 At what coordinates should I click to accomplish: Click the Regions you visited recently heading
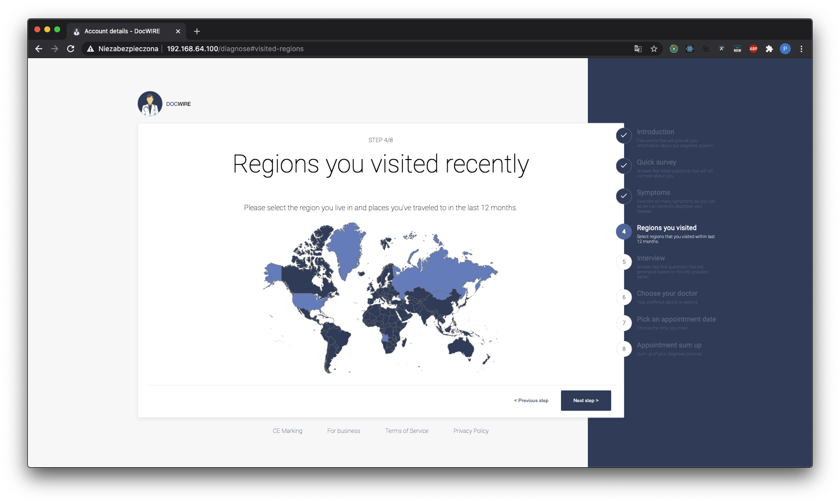click(380, 165)
